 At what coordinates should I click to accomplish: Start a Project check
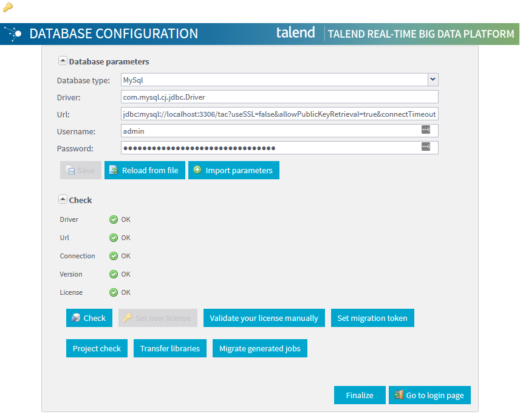coord(96,348)
